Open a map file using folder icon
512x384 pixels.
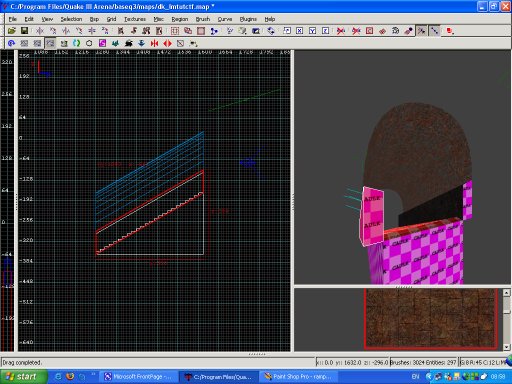(11, 31)
